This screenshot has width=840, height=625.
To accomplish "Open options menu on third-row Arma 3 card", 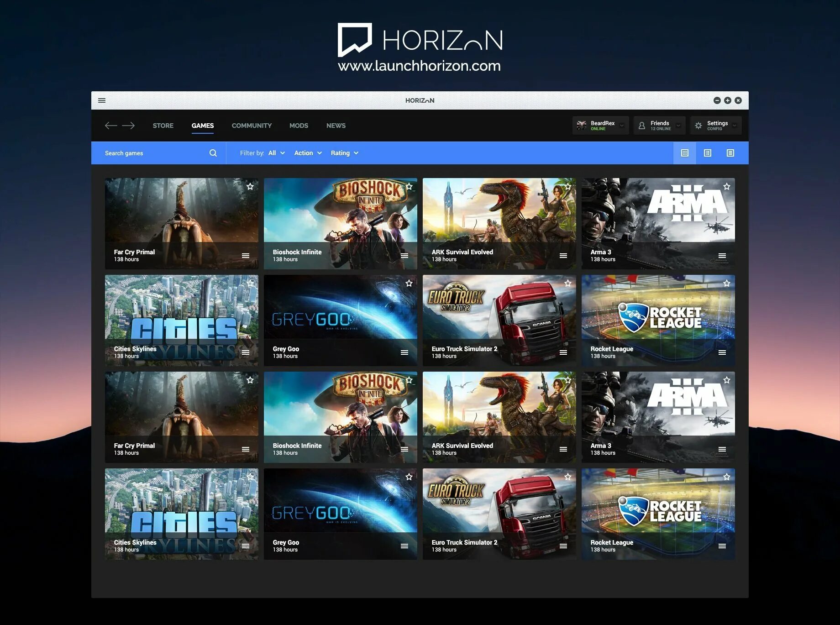I will click(x=722, y=449).
